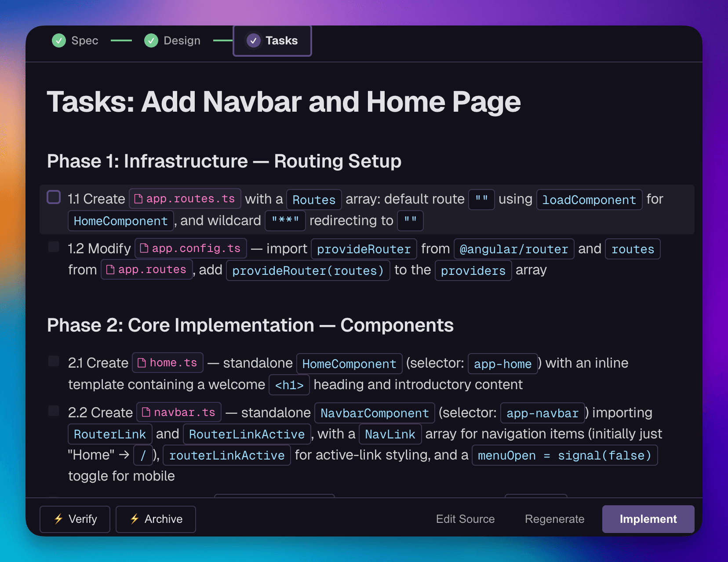Viewport: 728px width, 562px height.
Task: Click the file icon on home.ts chip
Action: pos(142,363)
